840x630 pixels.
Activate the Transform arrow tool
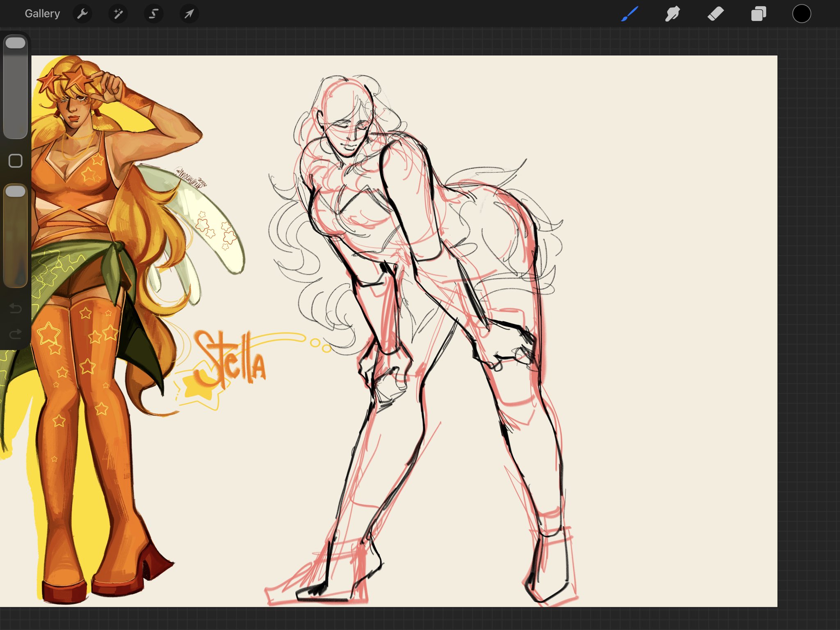click(189, 14)
